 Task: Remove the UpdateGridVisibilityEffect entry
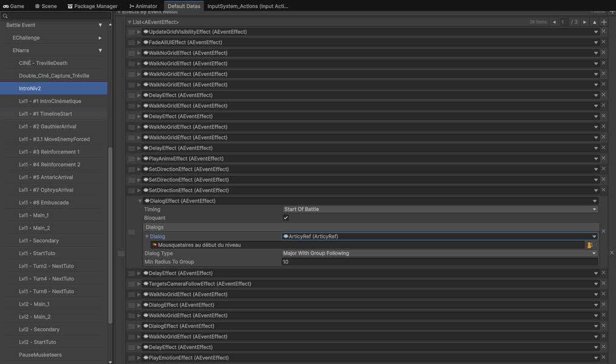[603, 32]
